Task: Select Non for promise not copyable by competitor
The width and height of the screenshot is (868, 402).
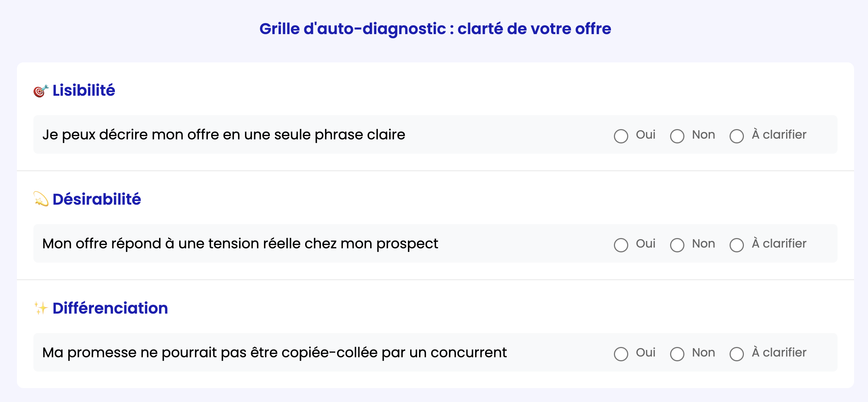Action: point(677,354)
